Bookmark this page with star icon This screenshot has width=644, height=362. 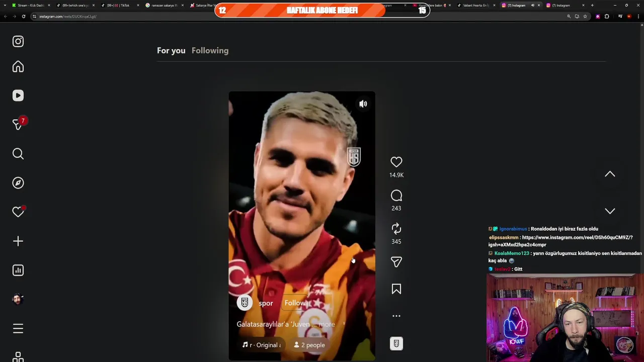click(585, 16)
